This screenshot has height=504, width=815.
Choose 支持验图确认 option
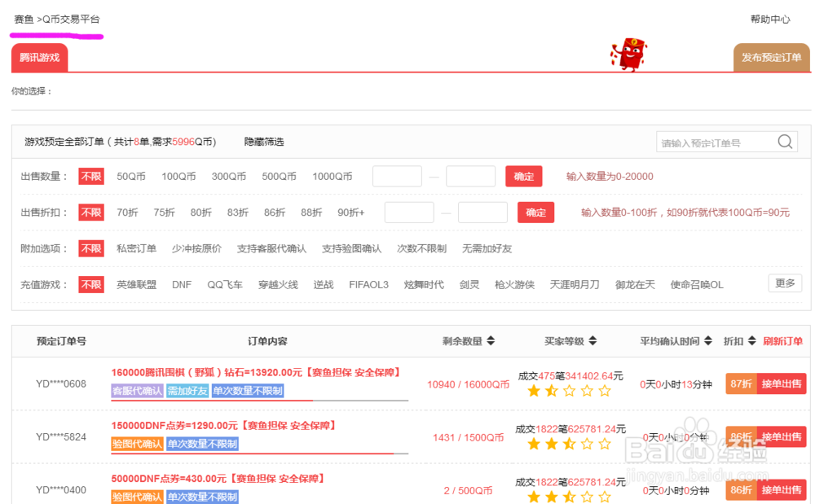click(x=351, y=248)
